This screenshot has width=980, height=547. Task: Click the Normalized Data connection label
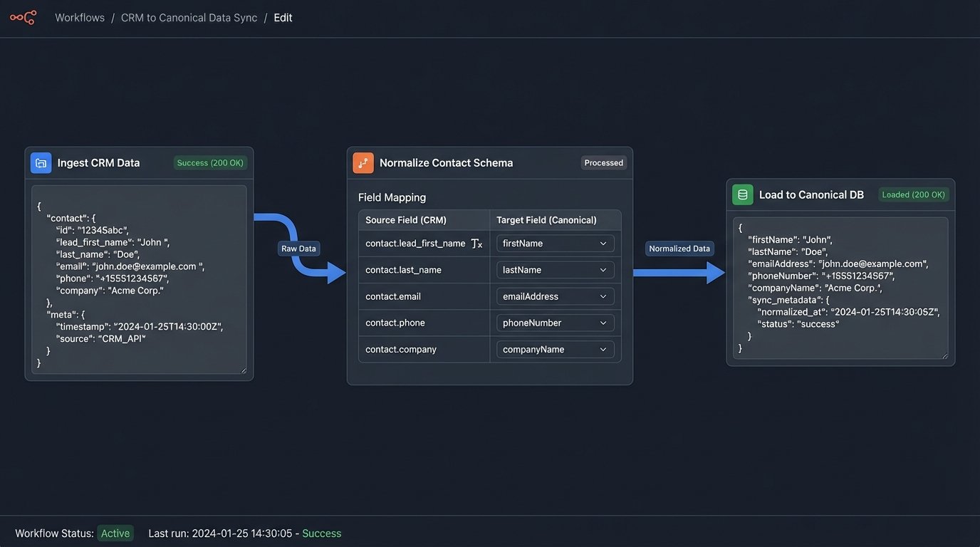point(679,249)
